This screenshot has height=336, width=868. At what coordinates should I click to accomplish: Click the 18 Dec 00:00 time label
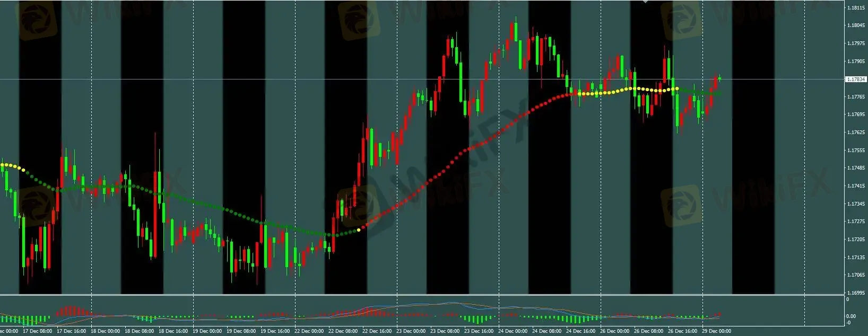point(105,331)
